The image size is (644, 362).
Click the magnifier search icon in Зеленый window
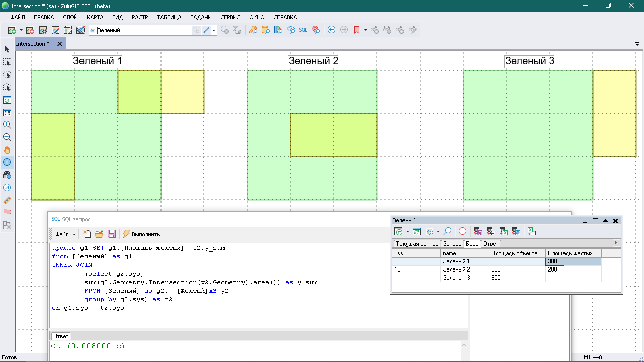click(x=447, y=232)
